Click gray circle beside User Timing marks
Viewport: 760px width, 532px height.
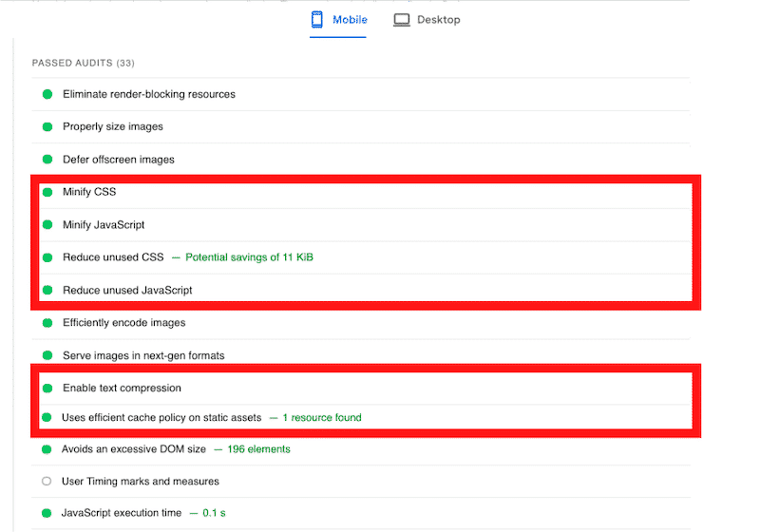[x=47, y=481]
